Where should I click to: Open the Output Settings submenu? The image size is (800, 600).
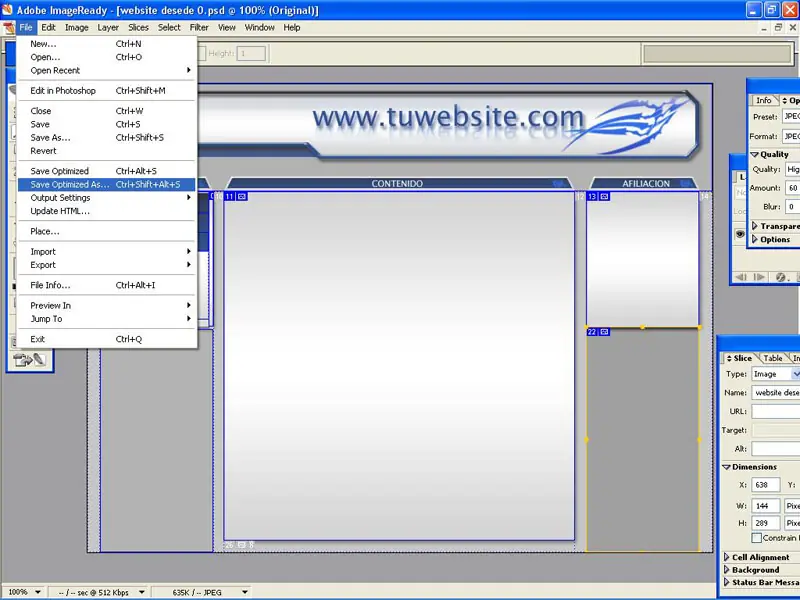coord(106,197)
